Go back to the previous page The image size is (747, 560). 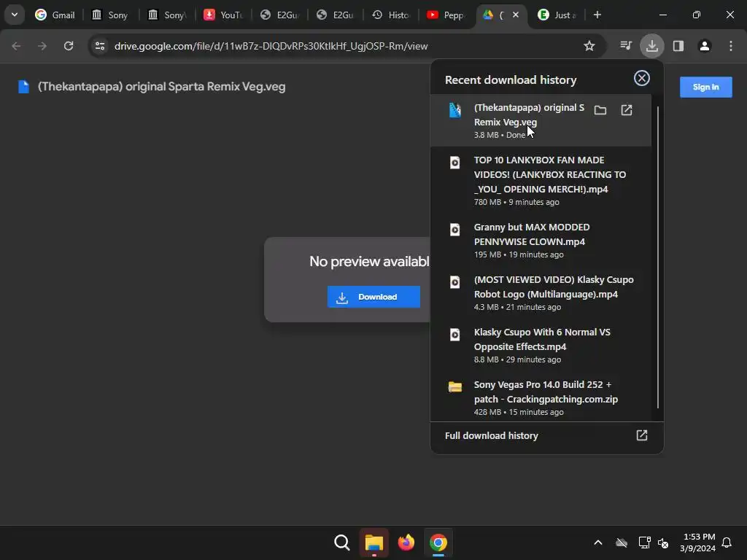click(16, 46)
